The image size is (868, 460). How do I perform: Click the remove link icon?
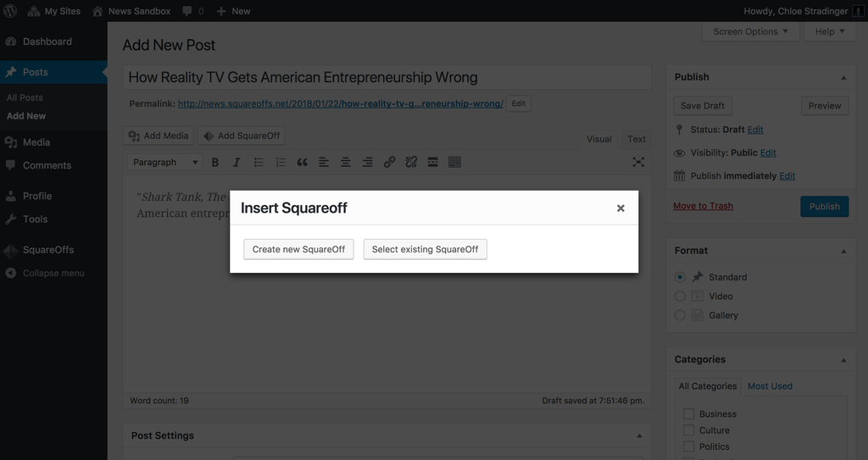tap(411, 162)
